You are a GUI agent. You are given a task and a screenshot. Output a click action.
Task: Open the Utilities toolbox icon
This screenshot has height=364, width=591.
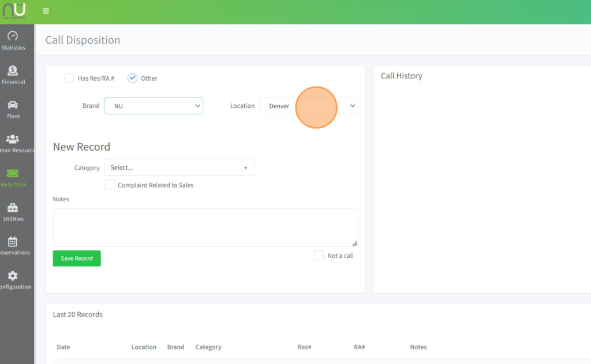tap(13, 208)
